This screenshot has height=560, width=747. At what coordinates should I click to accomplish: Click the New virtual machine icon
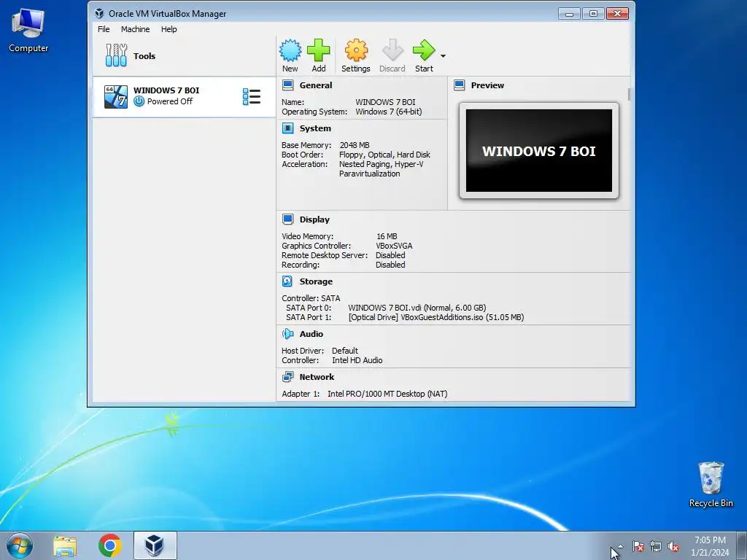(290, 50)
